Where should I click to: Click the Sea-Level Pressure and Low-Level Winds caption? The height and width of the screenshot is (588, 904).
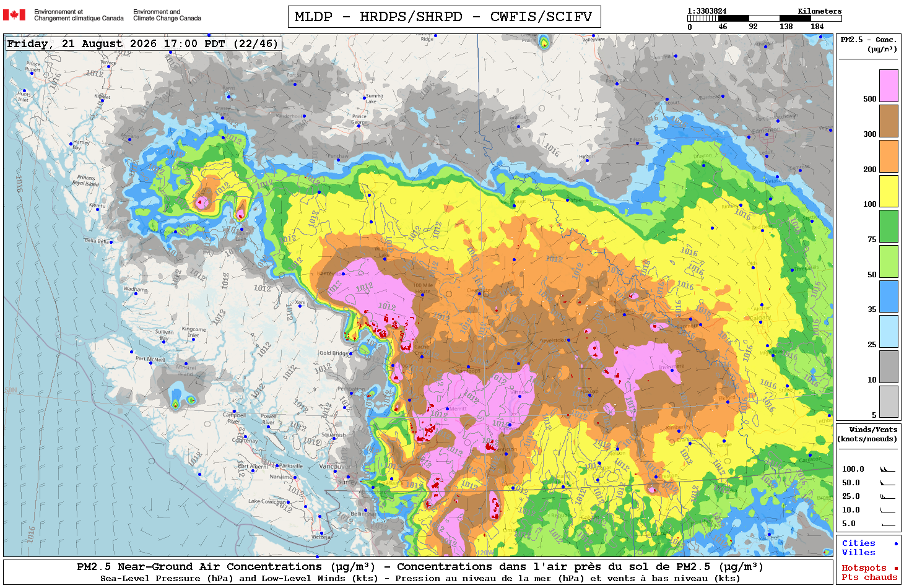pos(420,579)
